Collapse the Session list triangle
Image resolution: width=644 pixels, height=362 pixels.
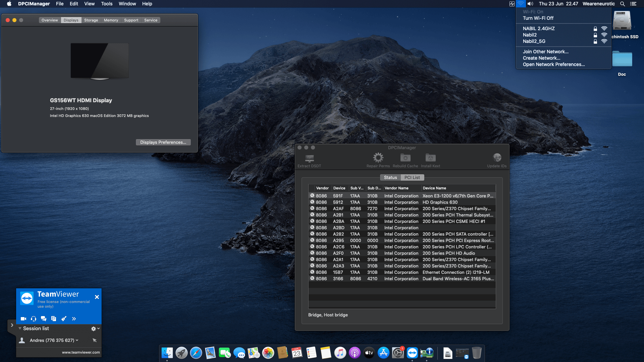point(20,328)
